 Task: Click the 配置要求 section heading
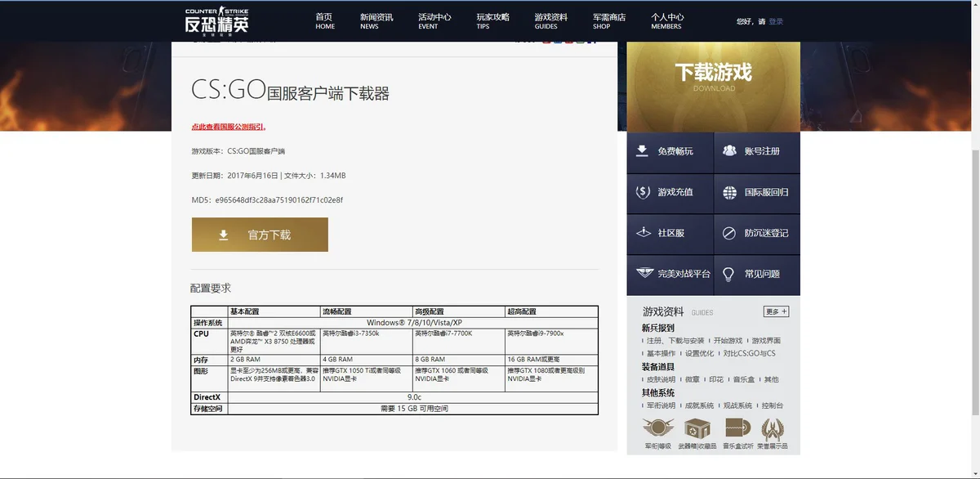211,288
